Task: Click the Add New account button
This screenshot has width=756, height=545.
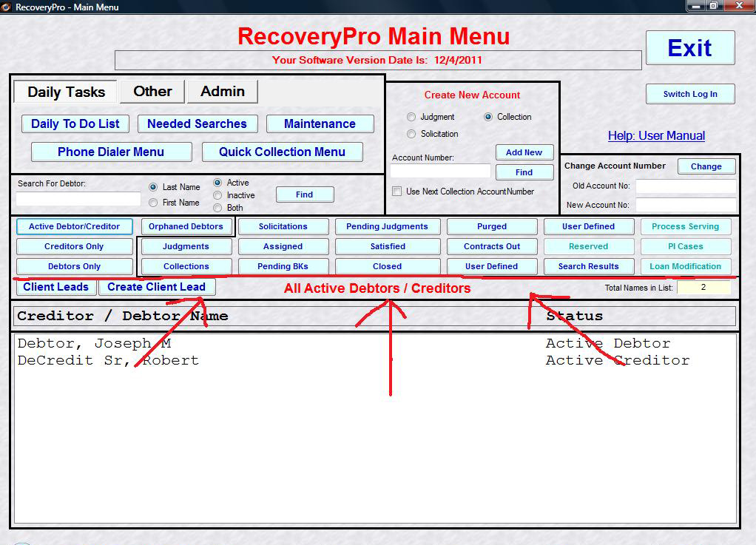Action: pos(524,152)
